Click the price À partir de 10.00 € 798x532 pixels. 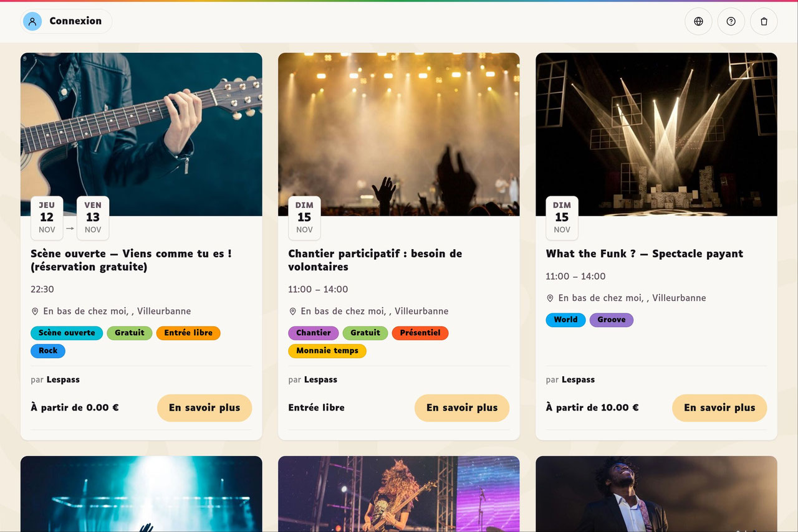tap(592, 408)
